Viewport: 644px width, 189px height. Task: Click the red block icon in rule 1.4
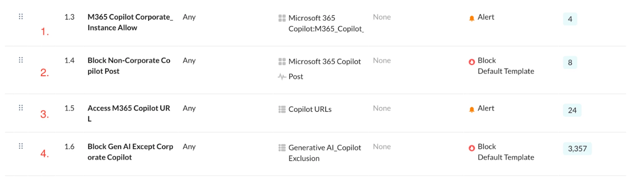tap(472, 62)
